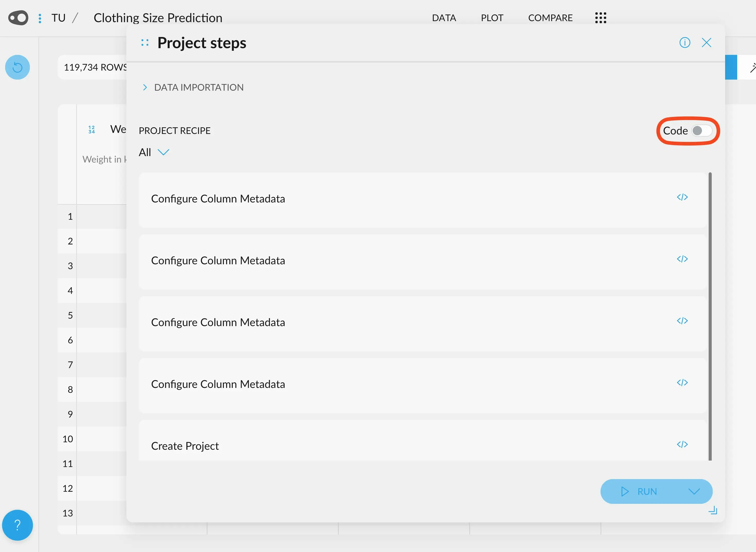This screenshot has width=756, height=552.
Task: Click the resize corner icon of the panel
Action: click(712, 510)
